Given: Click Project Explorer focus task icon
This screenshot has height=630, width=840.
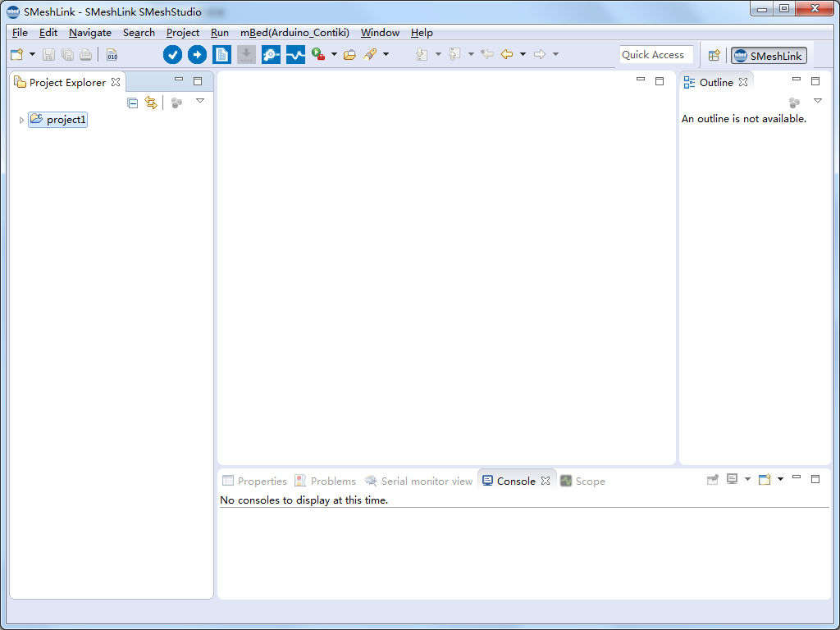Looking at the screenshot, I should coord(177,103).
